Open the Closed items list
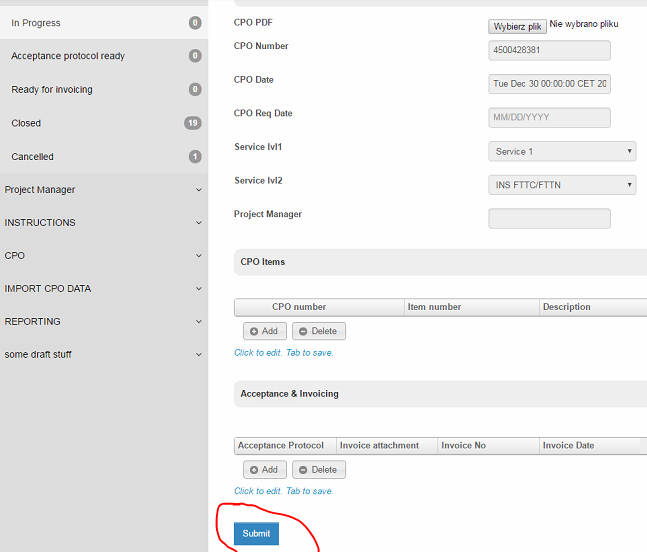Viewport: 647px width, 552px height. click(x=102, y=123)
